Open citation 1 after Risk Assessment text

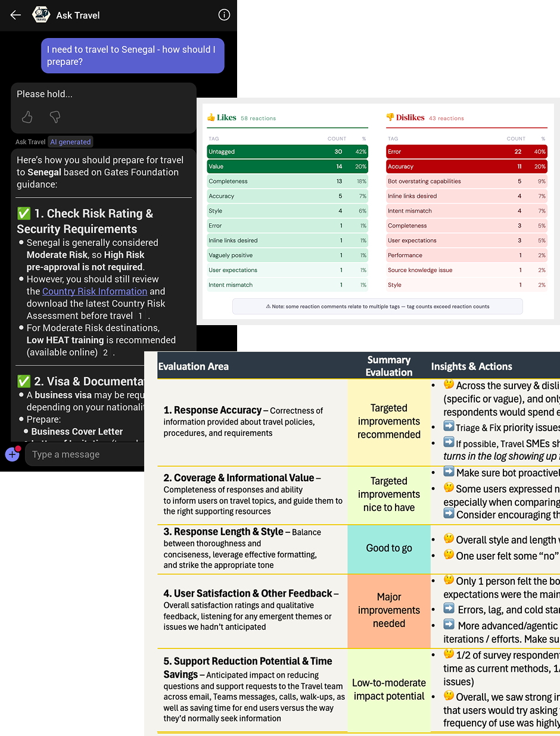140,316
